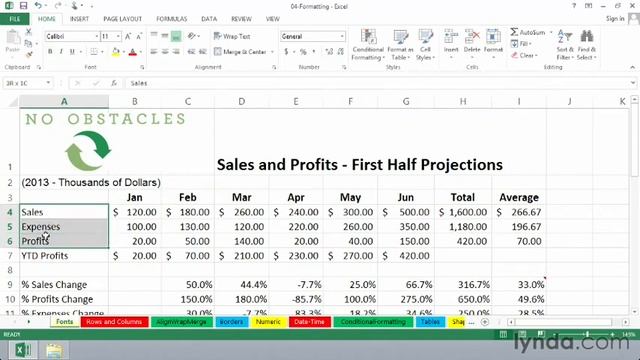Select Middle Align icon

(x=165, y=36)
